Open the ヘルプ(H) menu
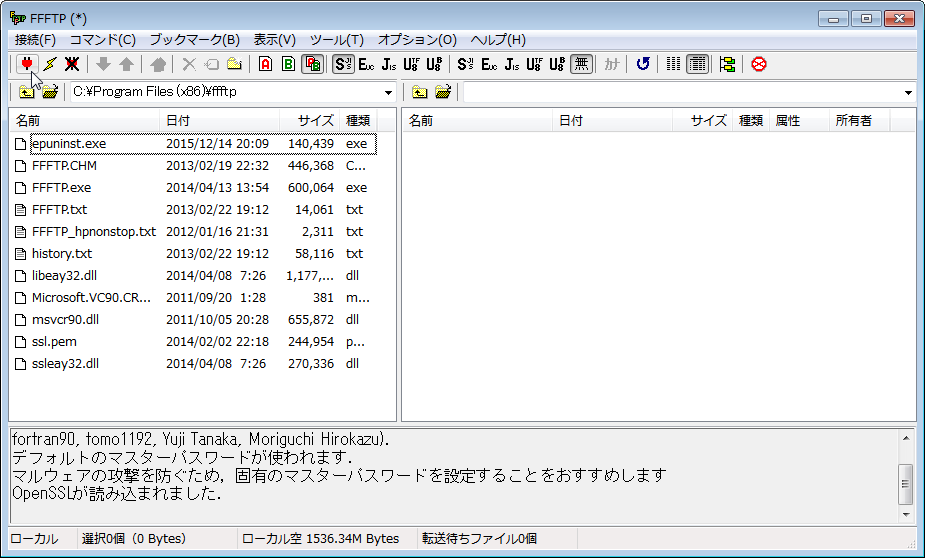The width and height of the screenshot is (925, 558). [x=498, y=40]
